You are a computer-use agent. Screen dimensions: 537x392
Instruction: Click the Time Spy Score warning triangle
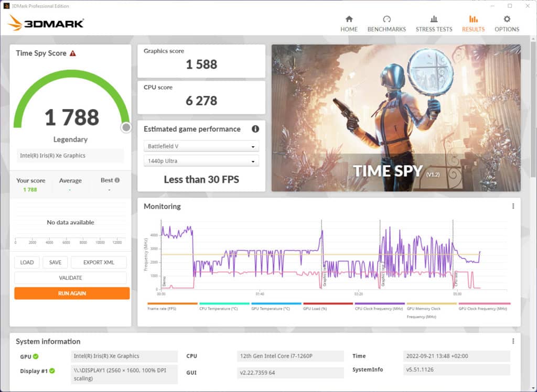pyautogui.click(x=72, y=53)
